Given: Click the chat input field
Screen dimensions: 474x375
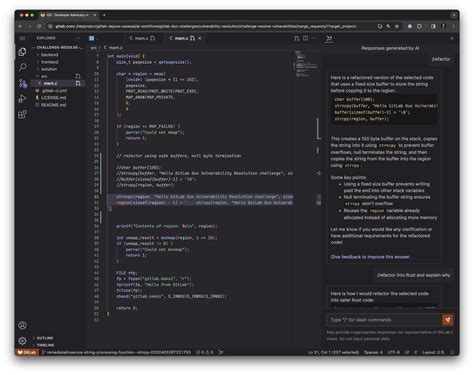Looking at the screenshot, I should [384, 320].
